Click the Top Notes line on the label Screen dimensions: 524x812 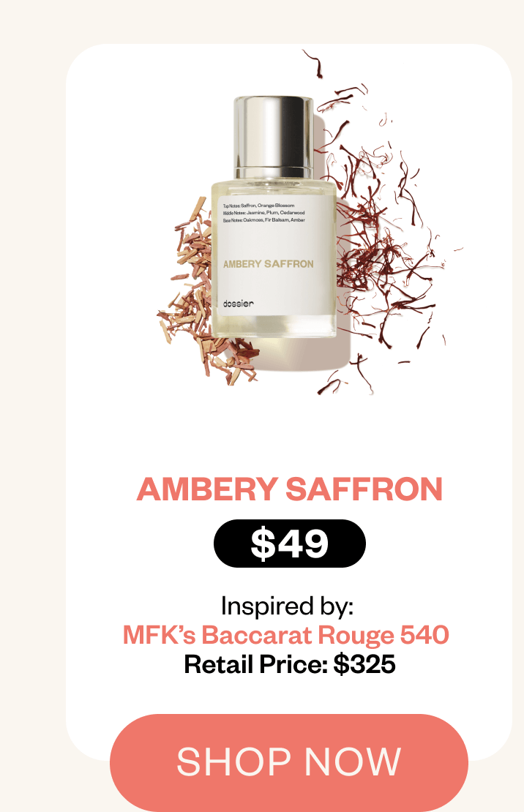258,206
